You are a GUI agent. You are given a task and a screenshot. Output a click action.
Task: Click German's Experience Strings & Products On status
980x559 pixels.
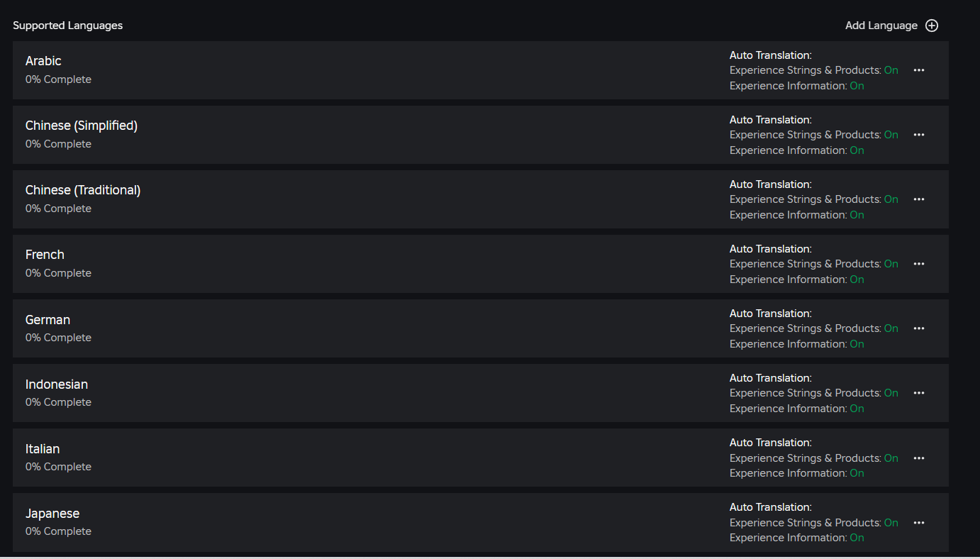891,328
